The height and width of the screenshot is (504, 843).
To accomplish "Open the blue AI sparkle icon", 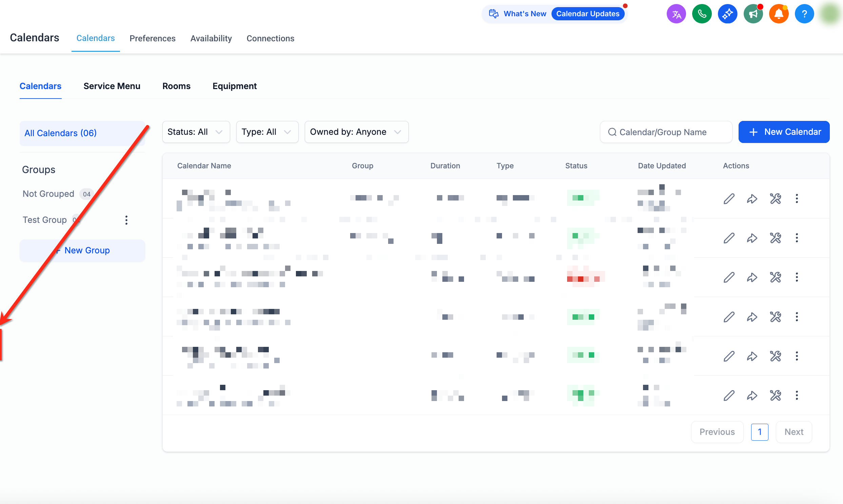I will [x=727, y=14].
